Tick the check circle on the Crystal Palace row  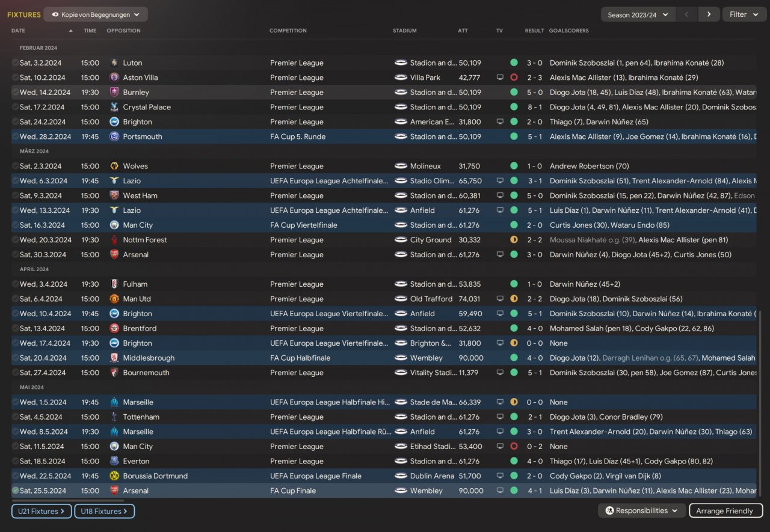tap(15, 107)
